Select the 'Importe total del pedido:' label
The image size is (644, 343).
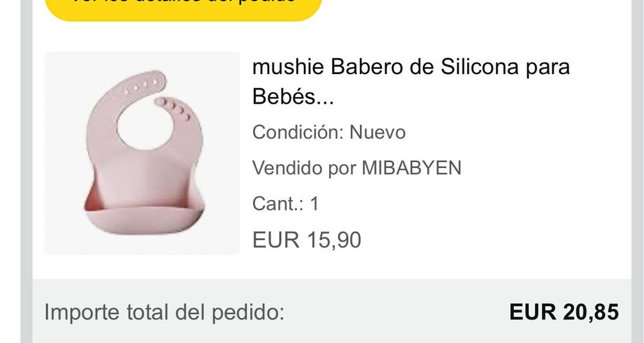pyautogui.click(x=164, y=313)
